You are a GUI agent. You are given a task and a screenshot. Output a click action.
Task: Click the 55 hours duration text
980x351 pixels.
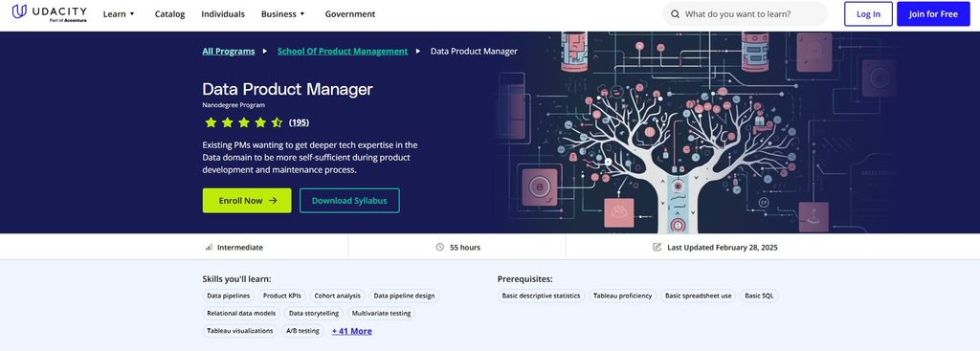pos(465,248)
